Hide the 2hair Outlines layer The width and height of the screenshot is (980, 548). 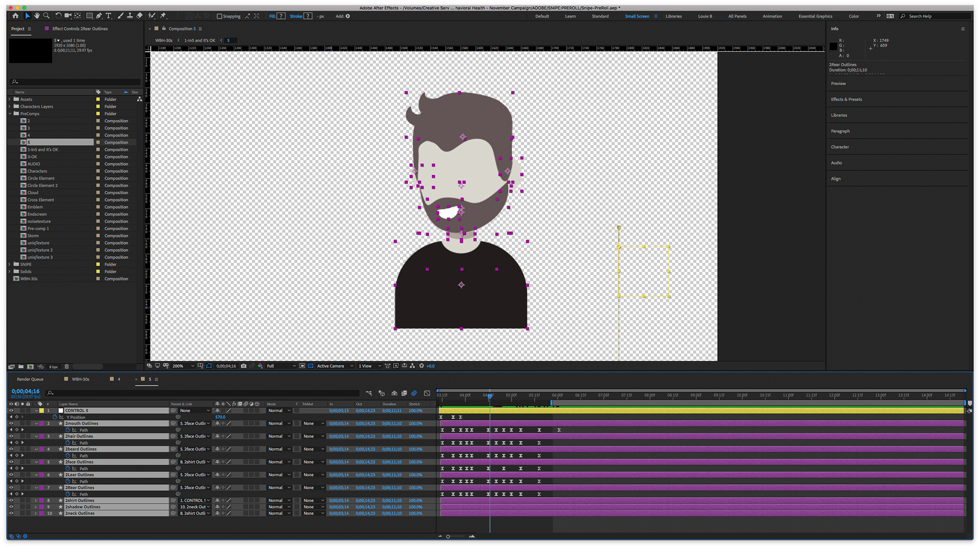[x=11, y=436]
